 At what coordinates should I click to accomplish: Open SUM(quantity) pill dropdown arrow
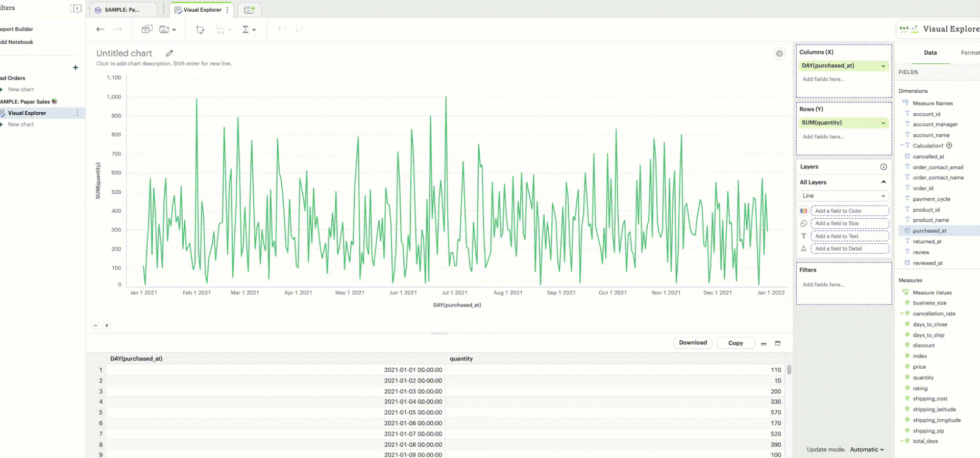[x=883, y=123]
